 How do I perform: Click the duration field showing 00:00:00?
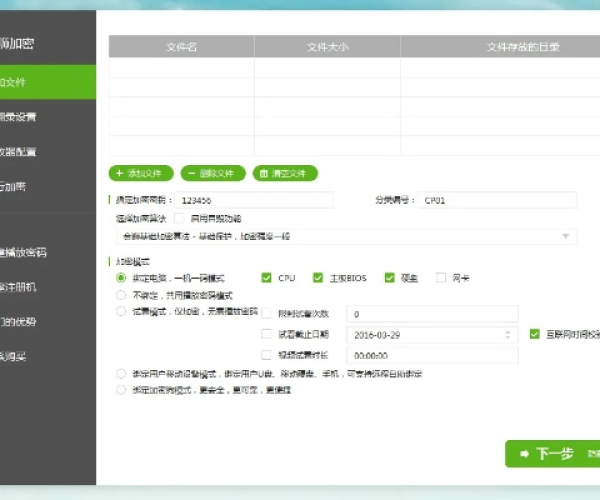432,355
